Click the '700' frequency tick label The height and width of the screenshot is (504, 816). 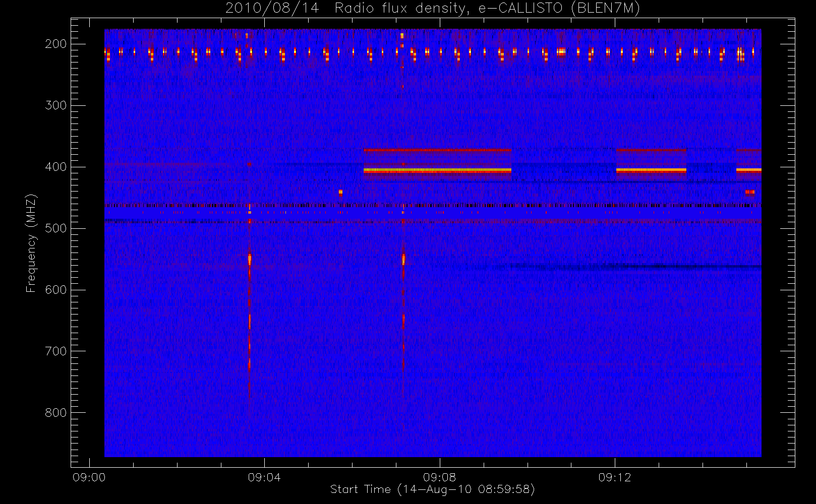click(x=56, y=351)
